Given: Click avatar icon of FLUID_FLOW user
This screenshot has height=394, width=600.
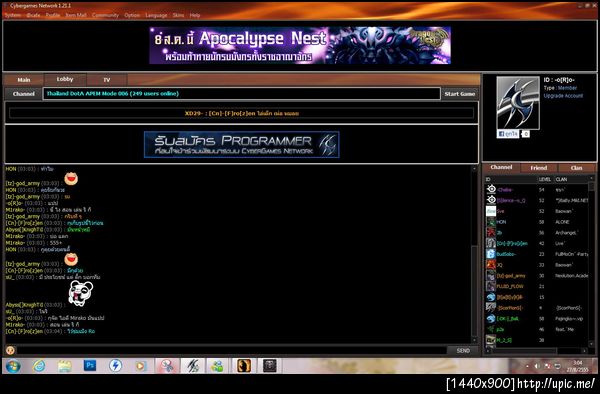Looking at the screenshot, I should (491, 286).
